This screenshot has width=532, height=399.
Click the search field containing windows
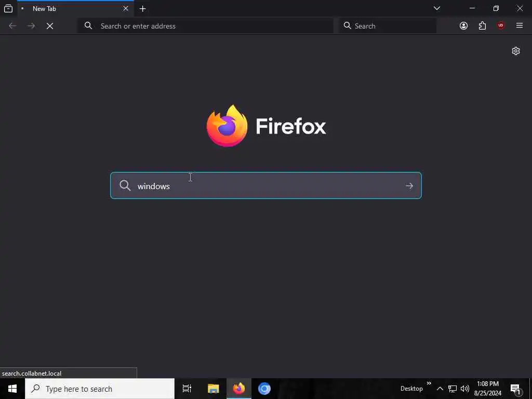tap(265, 185)
